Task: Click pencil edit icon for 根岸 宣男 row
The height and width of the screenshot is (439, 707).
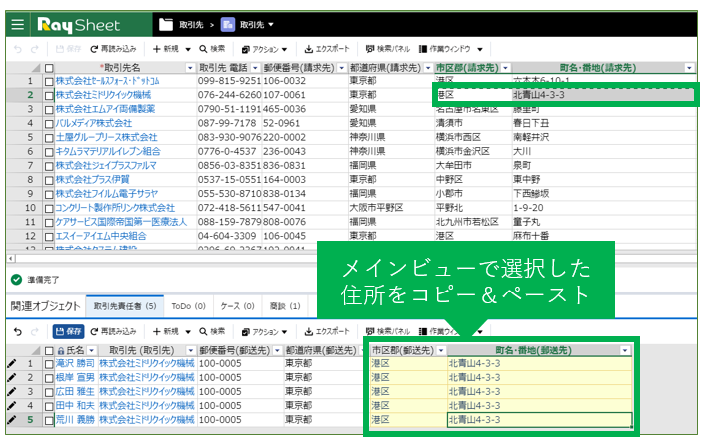Action: pos(12,377)
